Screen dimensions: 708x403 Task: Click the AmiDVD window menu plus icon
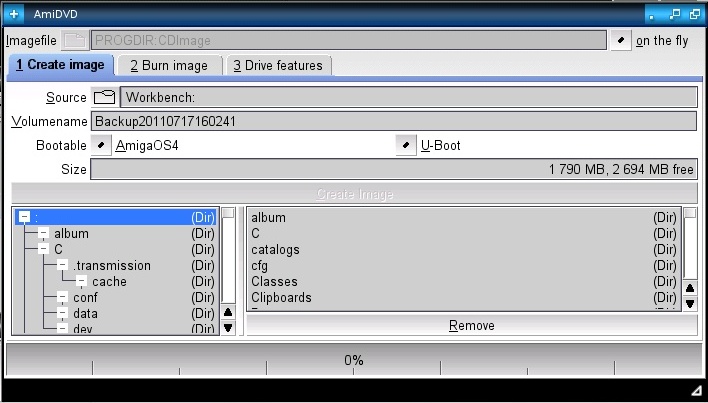tap(14, 14)
